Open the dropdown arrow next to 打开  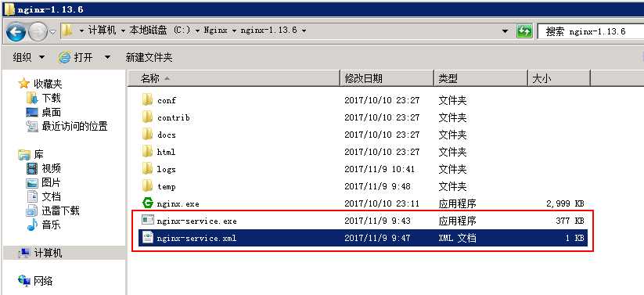coord(107,58)
